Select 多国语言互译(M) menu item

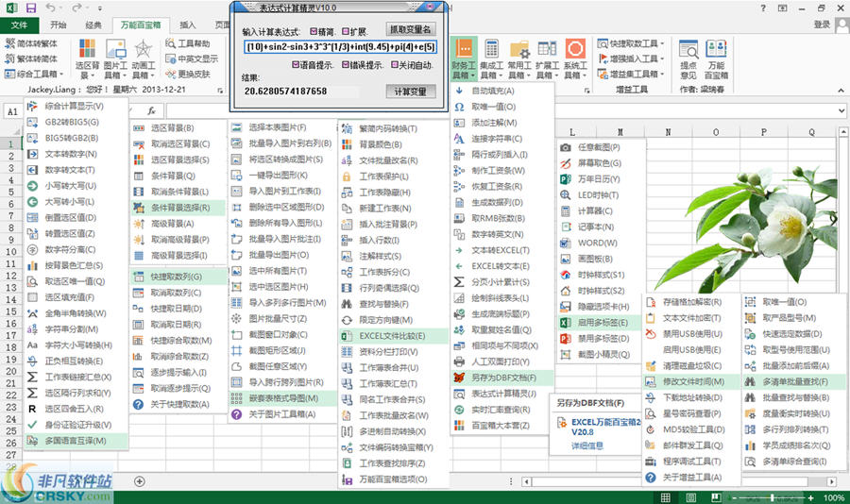coord(76,441)
